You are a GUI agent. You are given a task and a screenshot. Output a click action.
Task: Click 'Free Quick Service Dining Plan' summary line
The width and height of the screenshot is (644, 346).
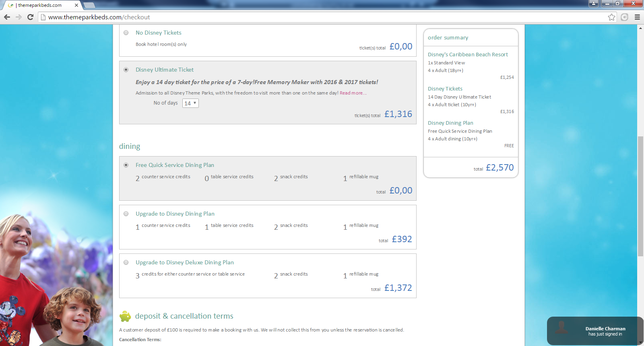pyautogui.click(x=460, y=131)
